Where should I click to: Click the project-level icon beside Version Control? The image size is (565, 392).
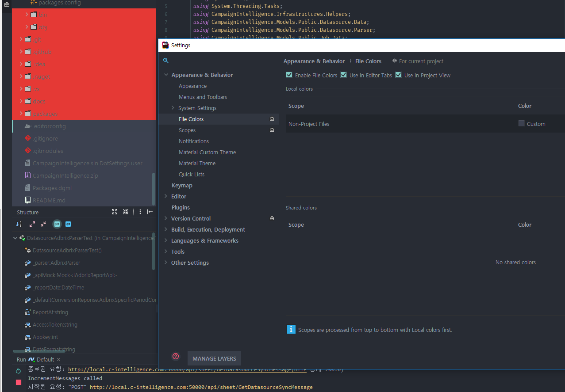(272, 218)
